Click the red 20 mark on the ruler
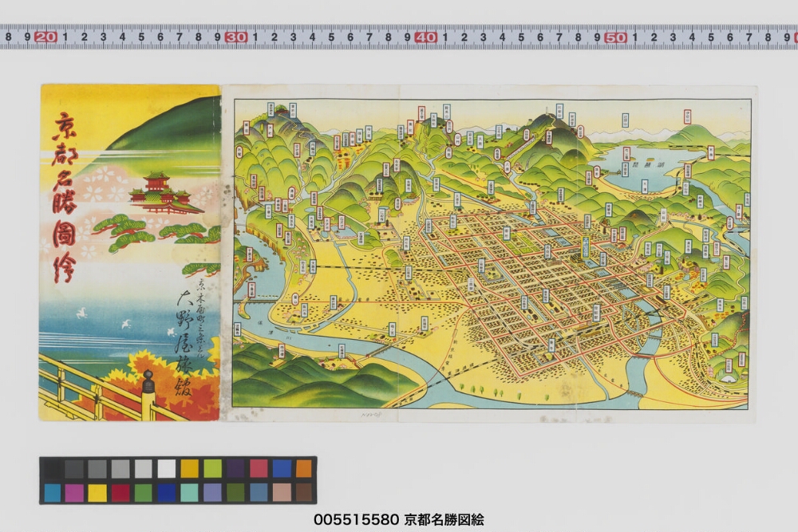798x532 pixels. pos(45,37)
